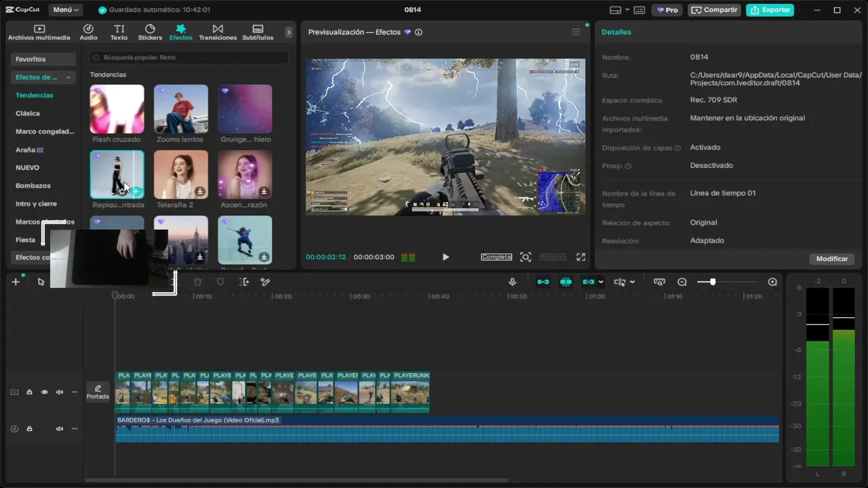Toggle the preview audio level meter icon
868x488 pixels.
click(x=408, y=258)
